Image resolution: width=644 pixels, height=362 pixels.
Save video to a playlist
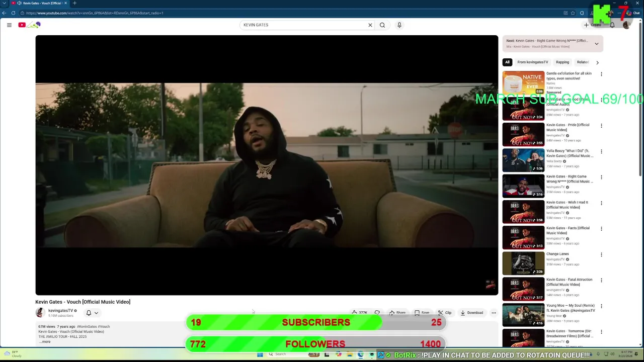click(422, 313)
